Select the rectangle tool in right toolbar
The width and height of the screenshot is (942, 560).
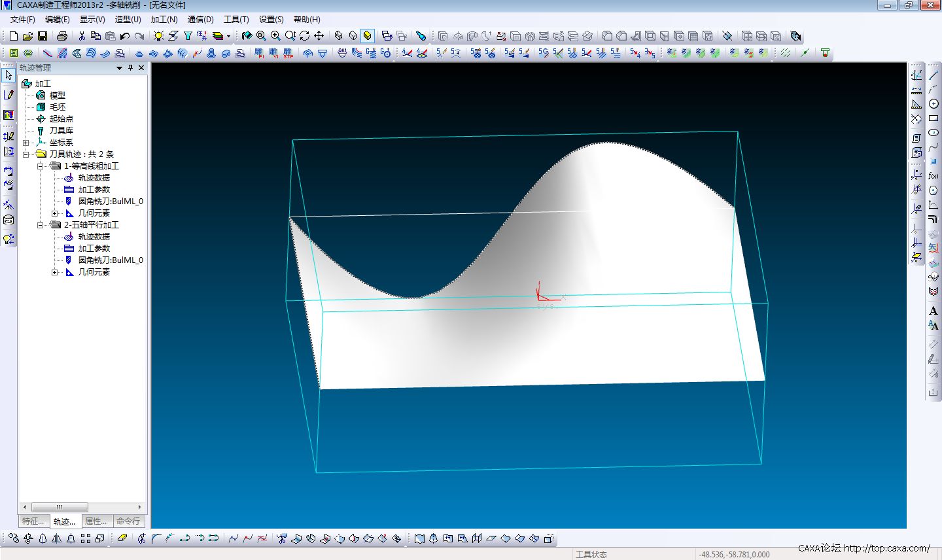pos(933,118)
